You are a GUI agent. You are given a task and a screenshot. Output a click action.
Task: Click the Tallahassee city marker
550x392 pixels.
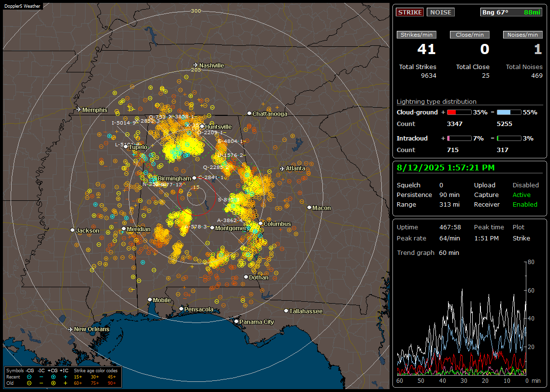[x=286, y=311]
